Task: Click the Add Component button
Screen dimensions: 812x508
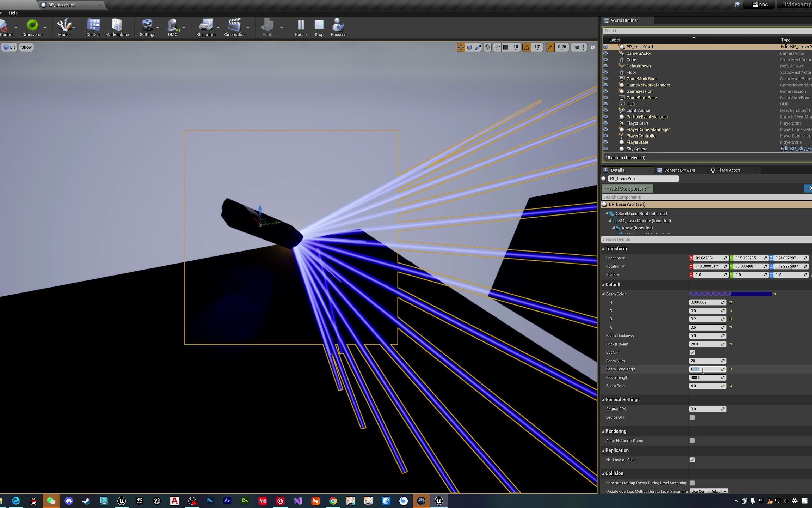Action: pyautogui.click(x=627, y=188)
